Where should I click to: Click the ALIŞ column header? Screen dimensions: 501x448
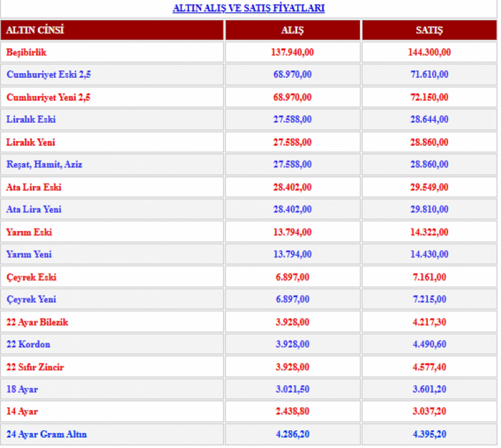point(292,30)
